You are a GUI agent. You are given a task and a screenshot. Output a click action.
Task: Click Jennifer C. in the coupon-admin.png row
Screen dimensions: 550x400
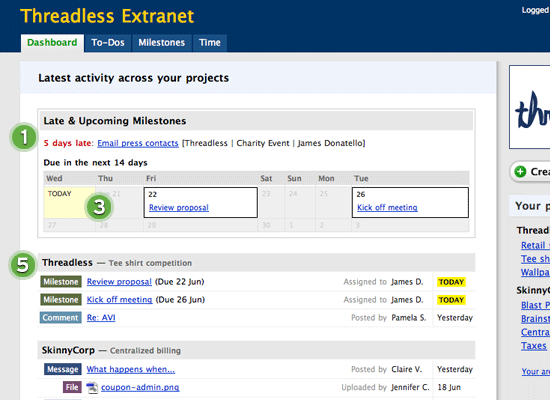coord(410,387)
